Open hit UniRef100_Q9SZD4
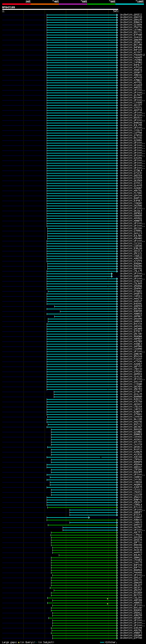The height and width of the screenshot is (644, 146). (x=131, y=537)
